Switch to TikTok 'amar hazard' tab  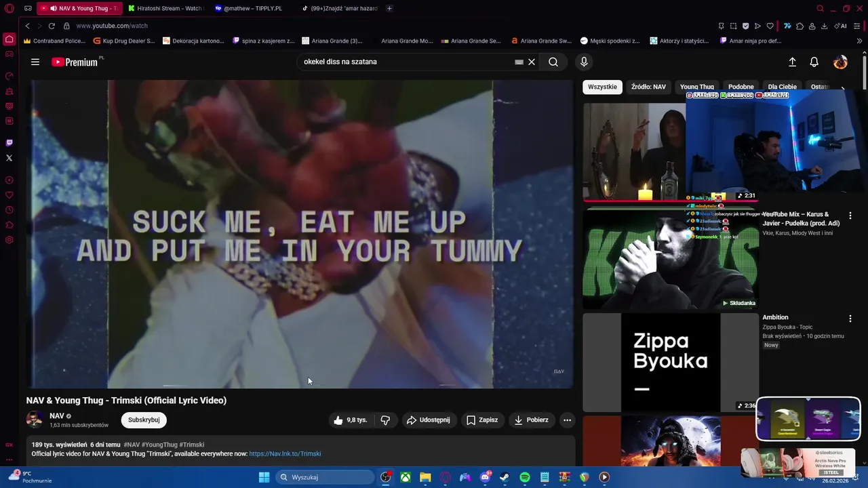[x=339, y=8]
